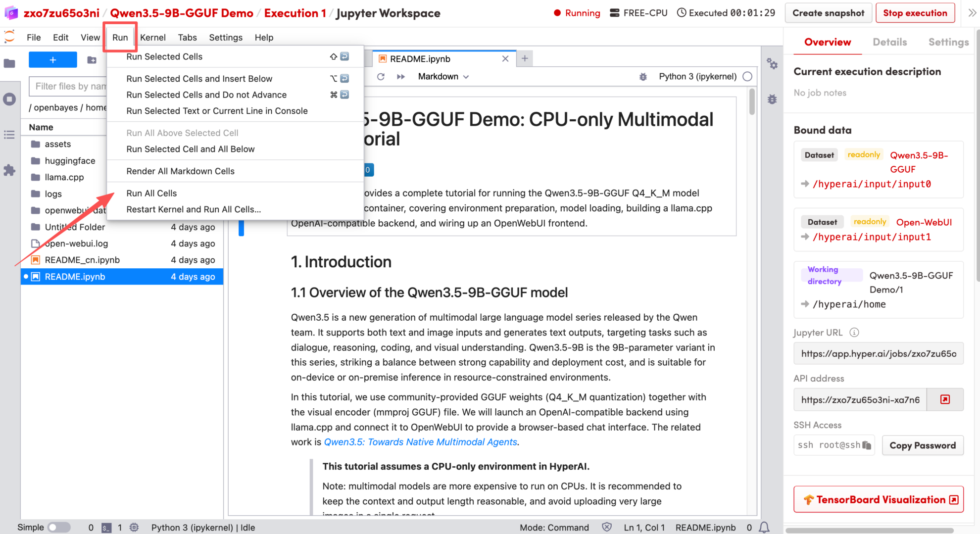Show the table of contents panel
Image resolution: width=980 pixels, height=534 pixels.
pyautogui.click(x=9, y=135)
